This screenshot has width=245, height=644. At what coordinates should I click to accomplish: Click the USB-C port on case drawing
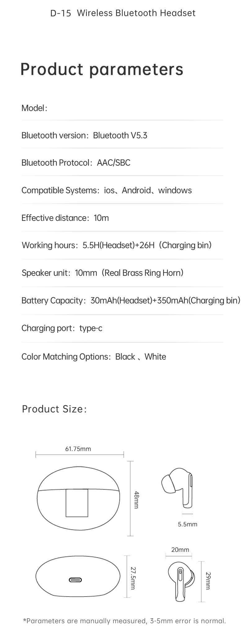click(x=75, y=580)
